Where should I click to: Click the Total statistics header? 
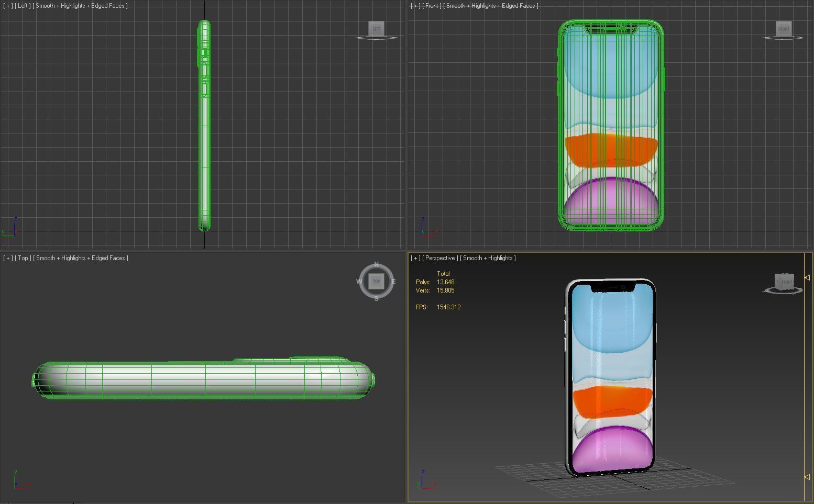pyautogui.click(x=443, y=274)
